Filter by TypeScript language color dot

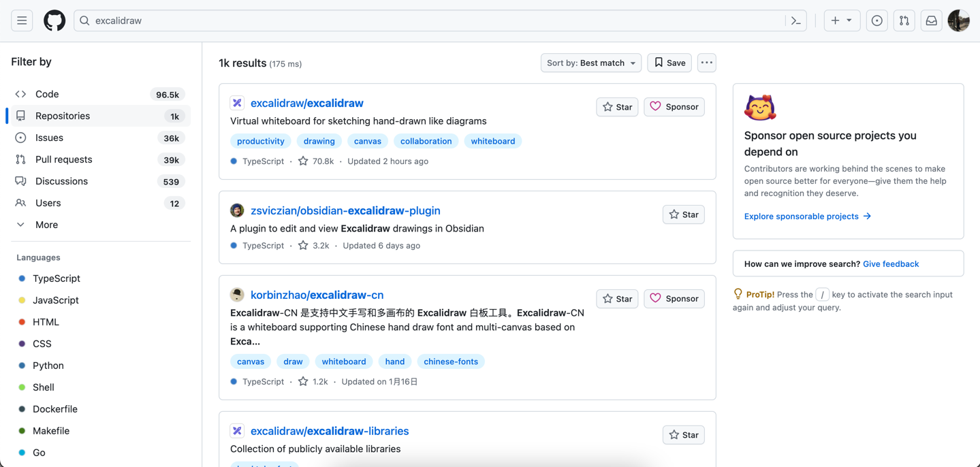tap(22, 278)
